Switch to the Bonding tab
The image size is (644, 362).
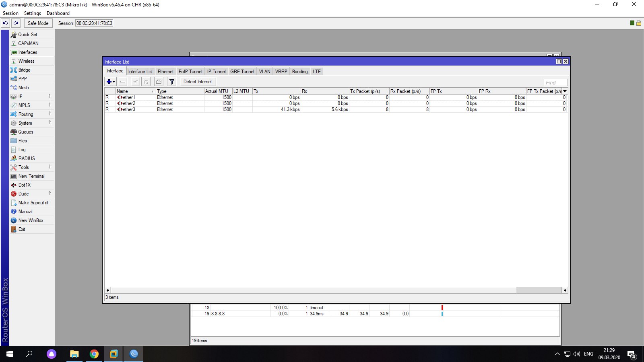(x=300, y=72)
